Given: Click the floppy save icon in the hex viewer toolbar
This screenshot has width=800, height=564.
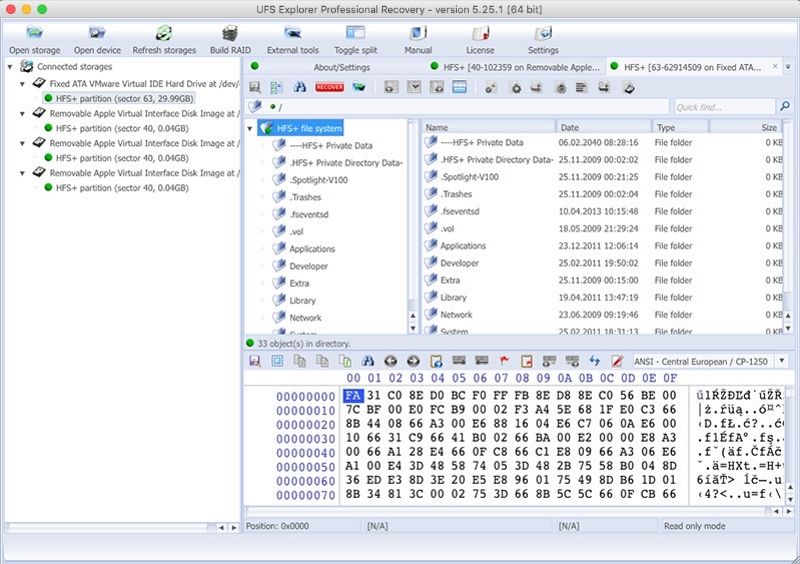Looking at the screenshot, I should (x=255, y=361).
